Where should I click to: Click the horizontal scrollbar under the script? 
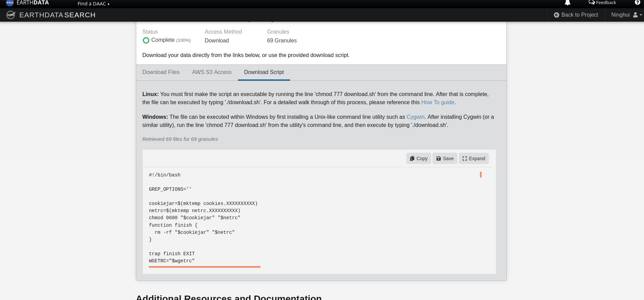click(x=205, y=267)
